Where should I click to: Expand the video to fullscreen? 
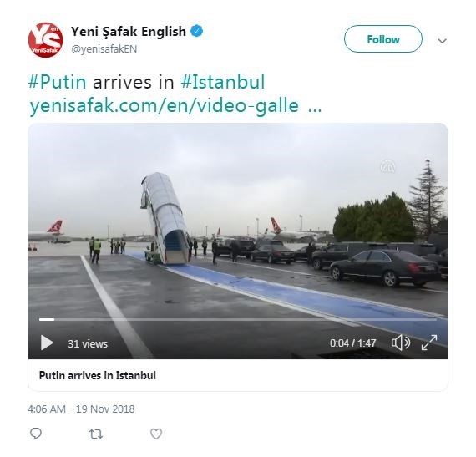pyautogui.click(x=429, y=343)
